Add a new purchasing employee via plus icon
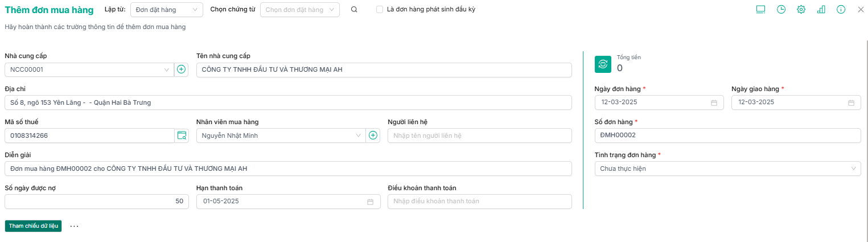 coord(373,136)
